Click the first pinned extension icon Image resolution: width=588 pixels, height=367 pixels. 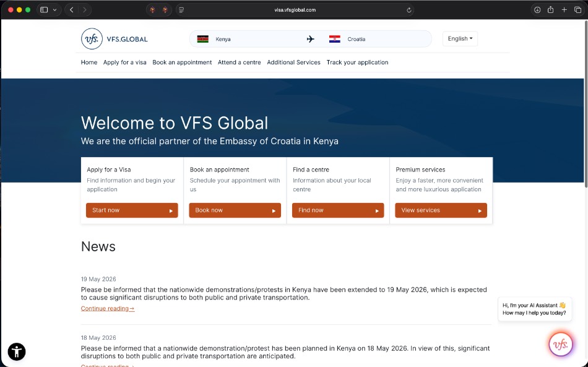[x=153, y=10]
